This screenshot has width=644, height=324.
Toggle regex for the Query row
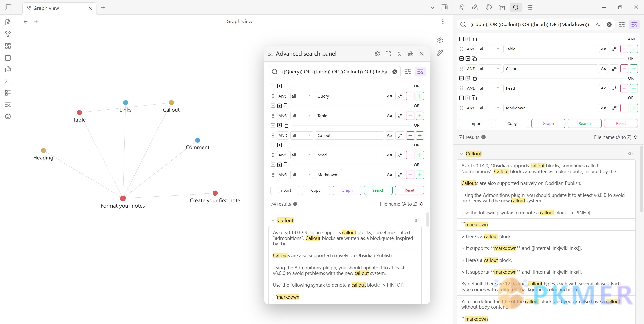(400, 96)
